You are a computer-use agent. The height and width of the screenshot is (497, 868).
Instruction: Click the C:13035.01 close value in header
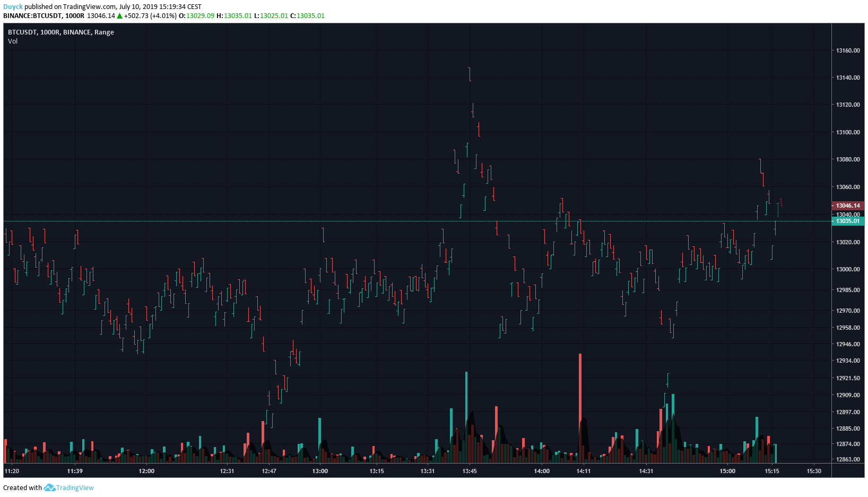coord(307,15)
